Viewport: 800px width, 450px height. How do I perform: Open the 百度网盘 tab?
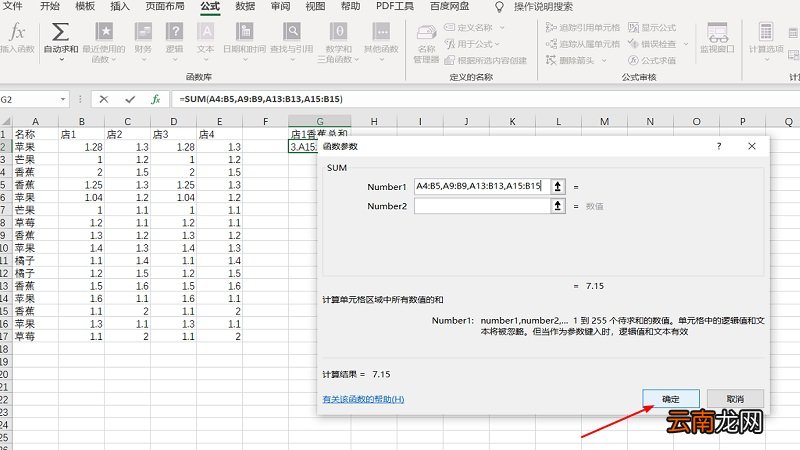click(x=449, y=6)
